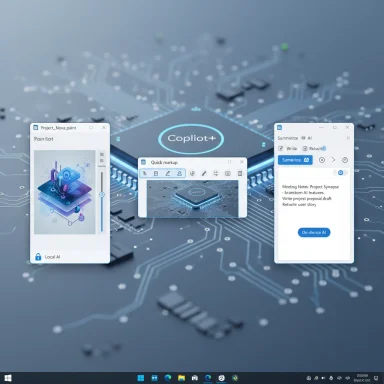384x384 pixels.
Task: Toggle the blue switch above the meeting notes
Action: (x=340, y=172)
